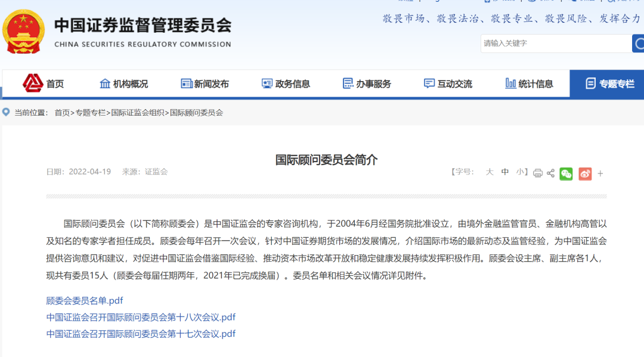Image resolution: width=644 pixels, height=357 pixels.
Task: Click the location pin icon in the breadcrumb
Action: click(6, 112)
